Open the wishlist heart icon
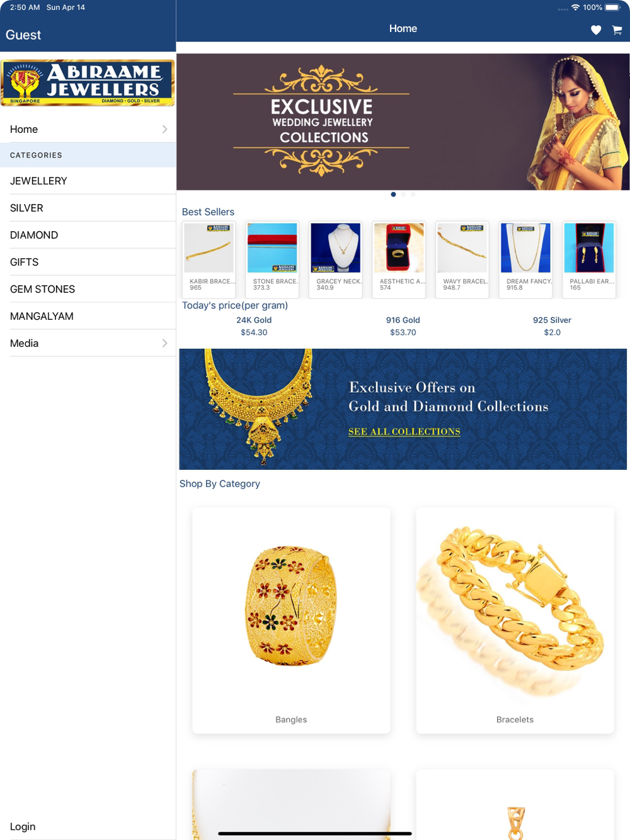This screenshot has width=630, height=840. (596, 30)
